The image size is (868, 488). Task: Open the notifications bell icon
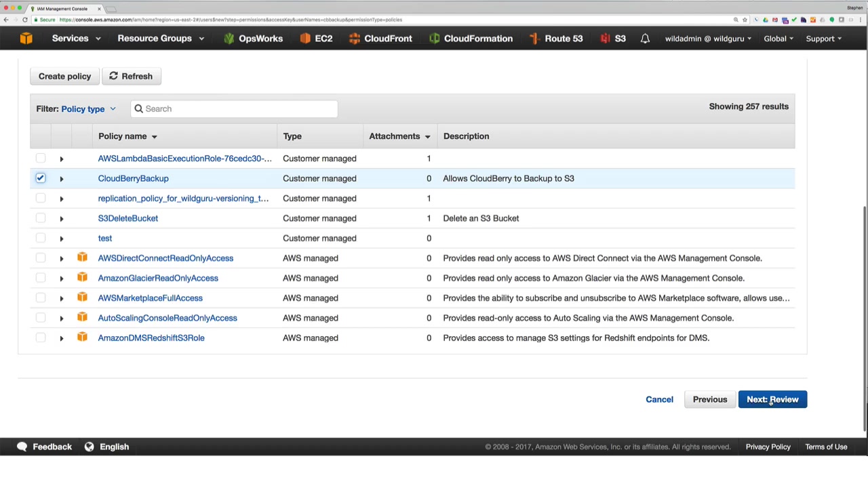[x=645, y=39]
